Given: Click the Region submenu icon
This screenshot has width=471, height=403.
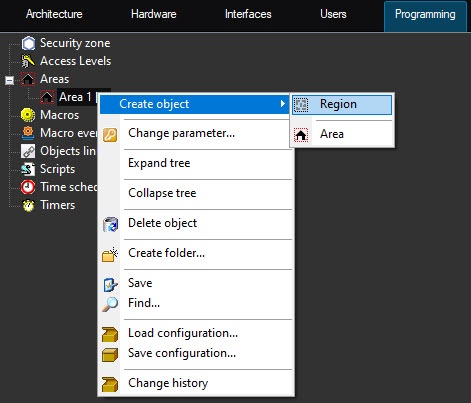Looking at the screenshot, I should (x=301, y=105).
